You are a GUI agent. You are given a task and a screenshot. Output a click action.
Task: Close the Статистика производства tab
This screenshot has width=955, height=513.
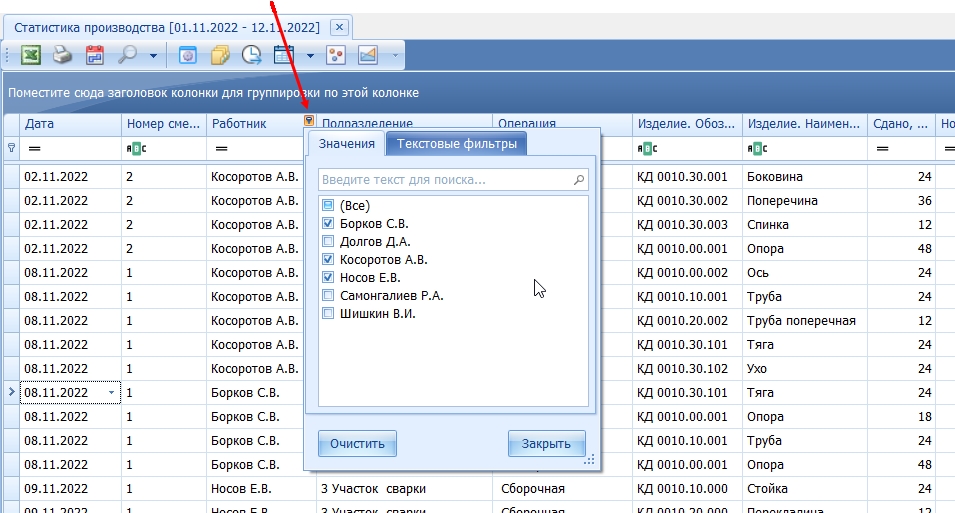coord(339,27)
